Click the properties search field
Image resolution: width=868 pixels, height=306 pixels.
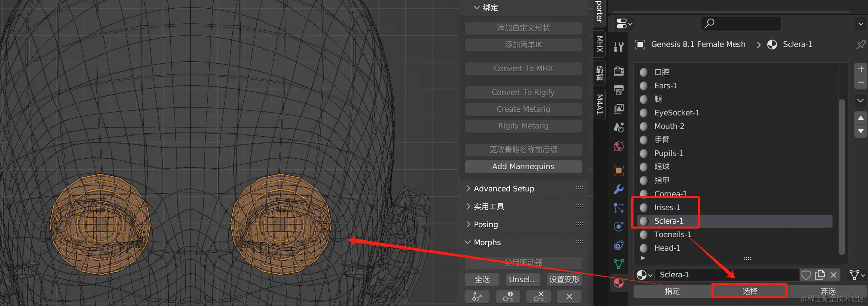tap(741, 23)
